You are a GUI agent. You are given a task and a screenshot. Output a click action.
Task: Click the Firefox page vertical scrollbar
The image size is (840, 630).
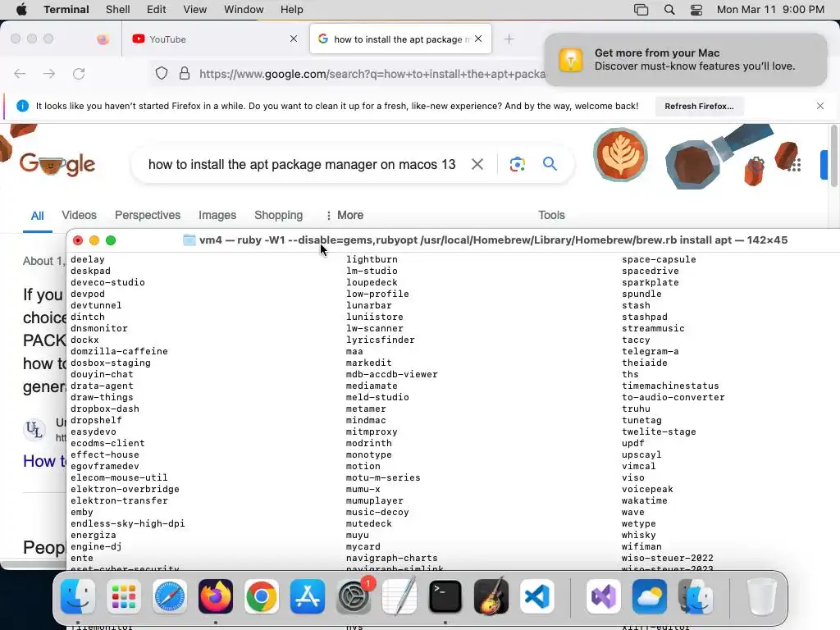pyautogui.click(x=833, y=157)
